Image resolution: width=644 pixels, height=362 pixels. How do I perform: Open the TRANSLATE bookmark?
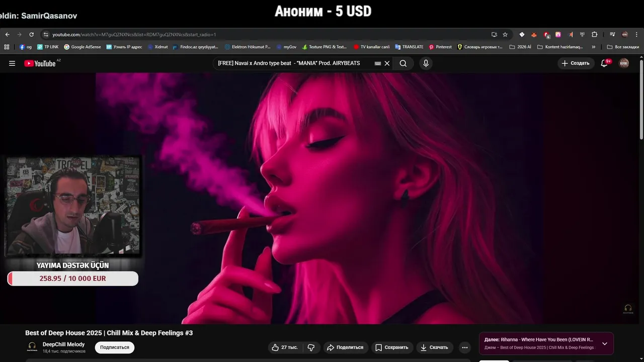click(409, 47)
